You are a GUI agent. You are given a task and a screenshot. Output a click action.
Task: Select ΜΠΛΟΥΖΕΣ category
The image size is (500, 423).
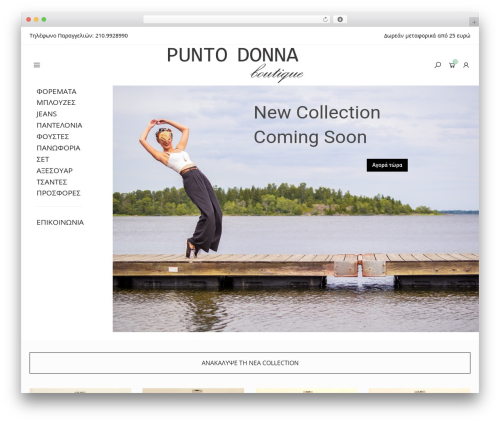coord(56,102)
